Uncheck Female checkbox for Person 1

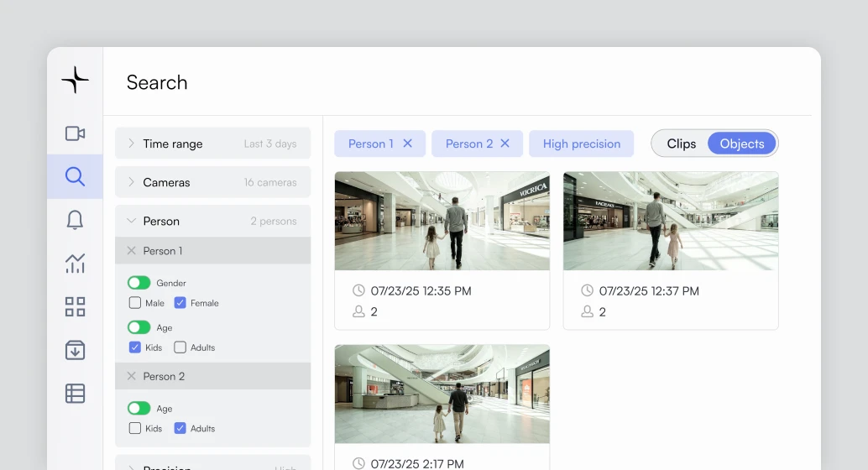pyautogui.click(x=180, y=303)
